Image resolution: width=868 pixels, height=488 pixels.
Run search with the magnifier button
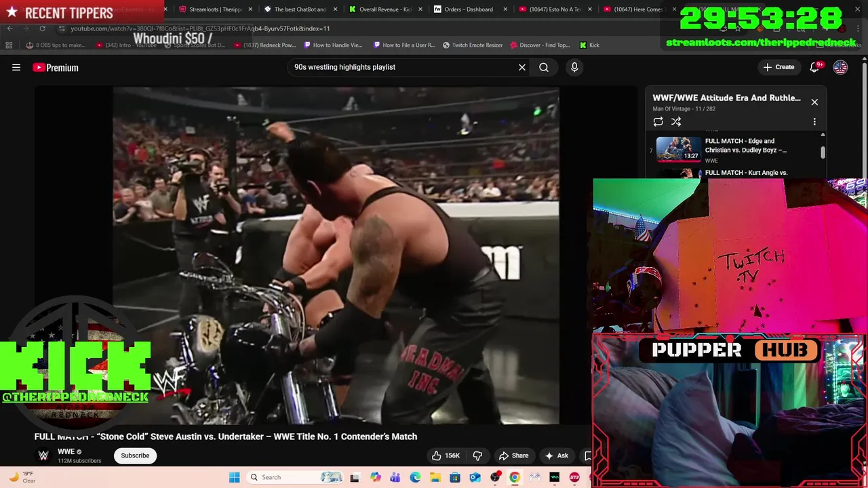[544, 67]
